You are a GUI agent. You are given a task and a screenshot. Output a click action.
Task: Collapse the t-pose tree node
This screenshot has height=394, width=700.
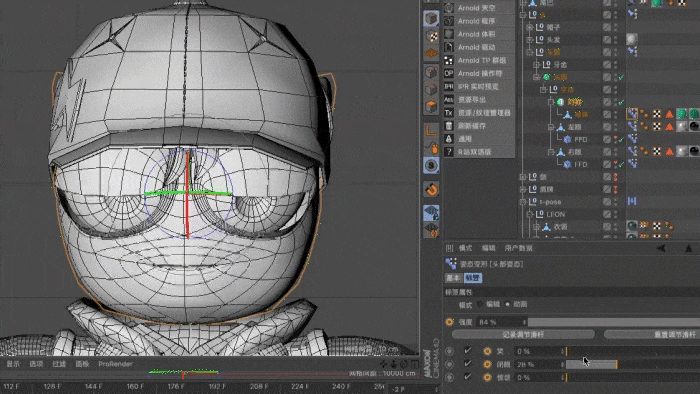[x=523, y=202]
